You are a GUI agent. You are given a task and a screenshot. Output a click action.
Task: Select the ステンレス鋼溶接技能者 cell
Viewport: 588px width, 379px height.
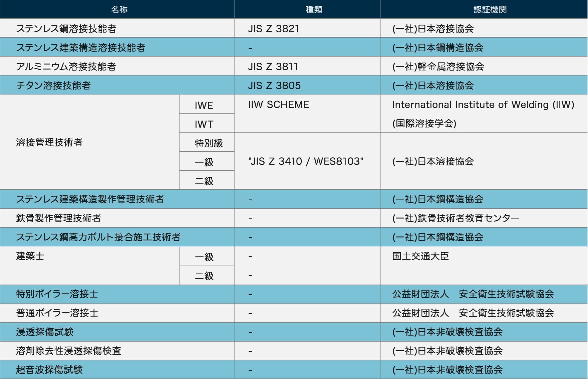117,28
